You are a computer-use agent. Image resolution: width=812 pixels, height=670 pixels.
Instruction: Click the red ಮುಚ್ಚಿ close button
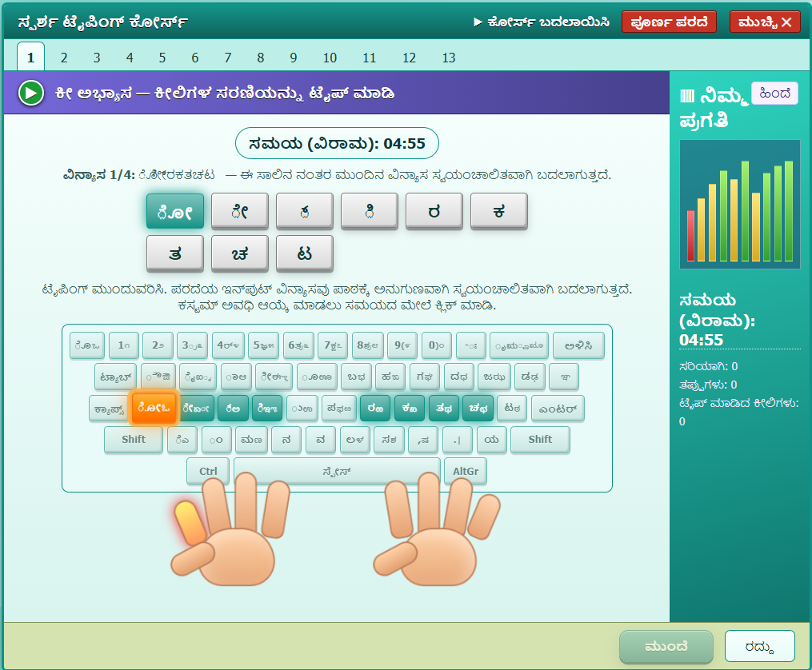[x=765, y=22]
